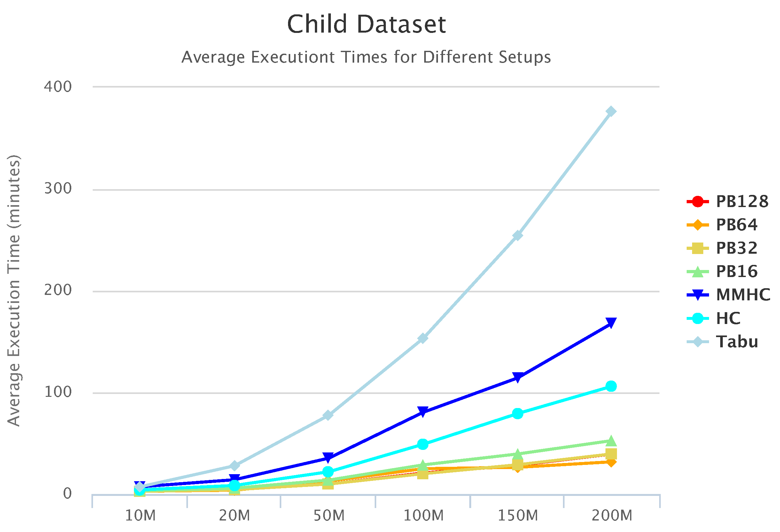
Task: Click the PB32 legend label
Action: tap(737, 248)
